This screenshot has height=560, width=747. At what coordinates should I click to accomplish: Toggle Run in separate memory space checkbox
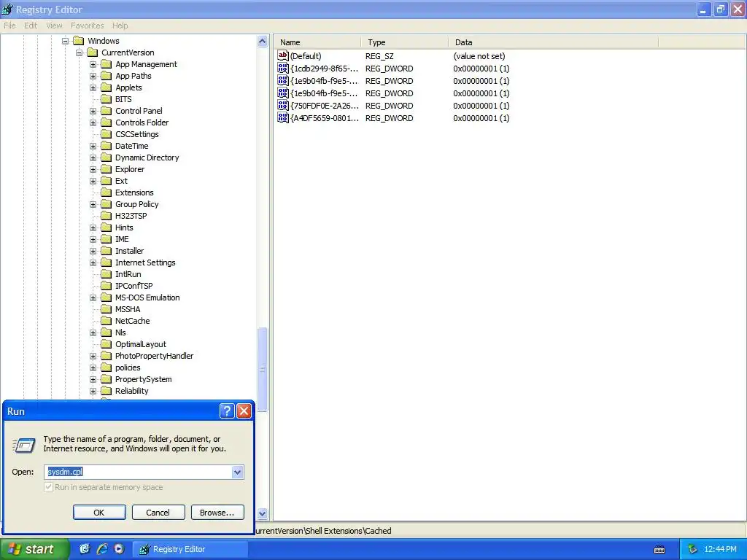(x=48, y=486)
